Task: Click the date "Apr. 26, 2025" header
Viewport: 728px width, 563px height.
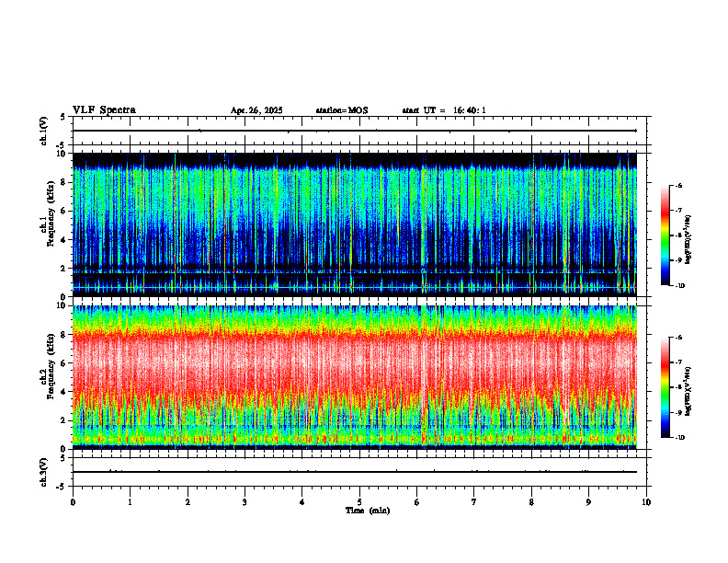Action: (x=256, y=110)
